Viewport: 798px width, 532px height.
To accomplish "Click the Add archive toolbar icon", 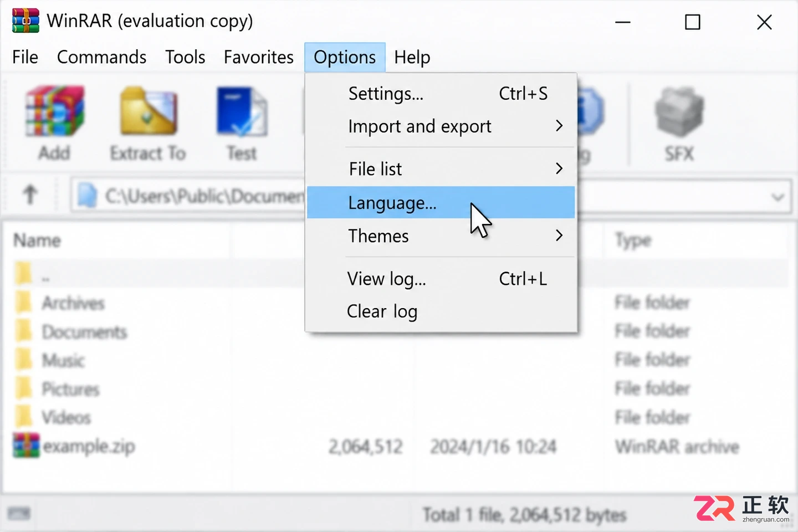I will [54, 111].
